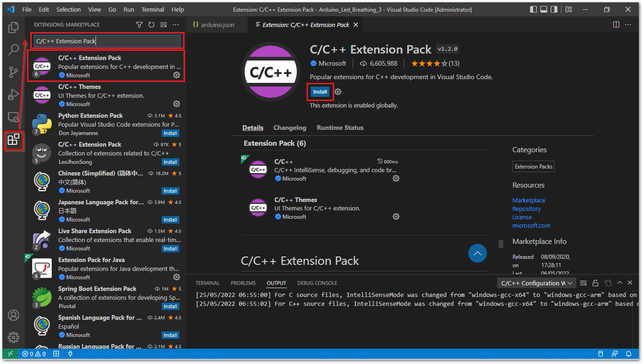
Task: Show errors and warnings from status bar
Action: [x=34, y=354]
